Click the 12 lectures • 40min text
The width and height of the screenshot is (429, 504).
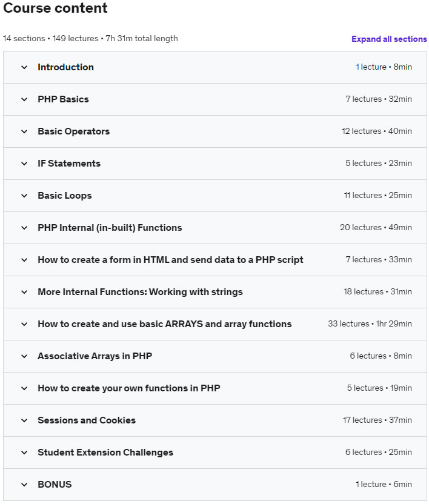376,131
